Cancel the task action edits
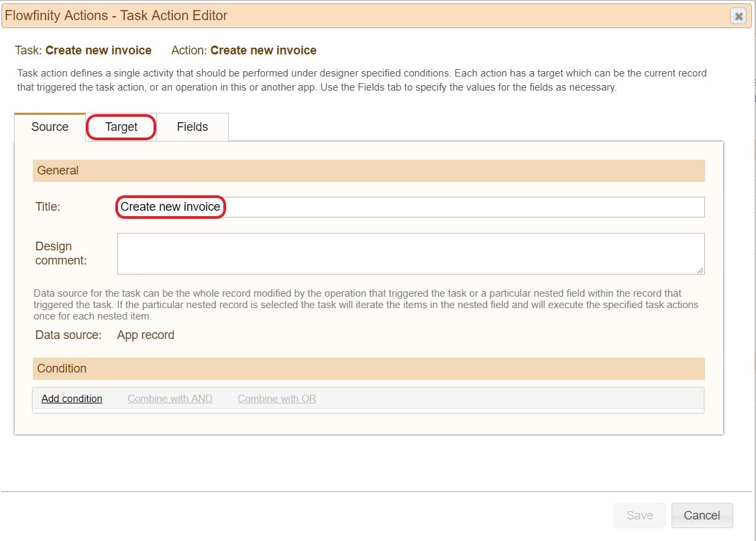The image size is (756, 541). coord(702,515)
